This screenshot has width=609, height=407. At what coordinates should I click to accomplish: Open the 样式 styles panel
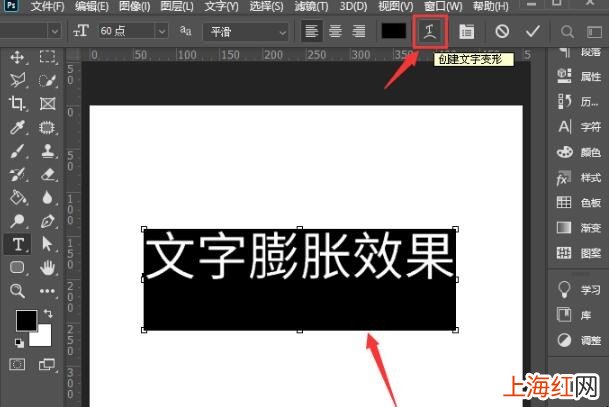point(579,178)
